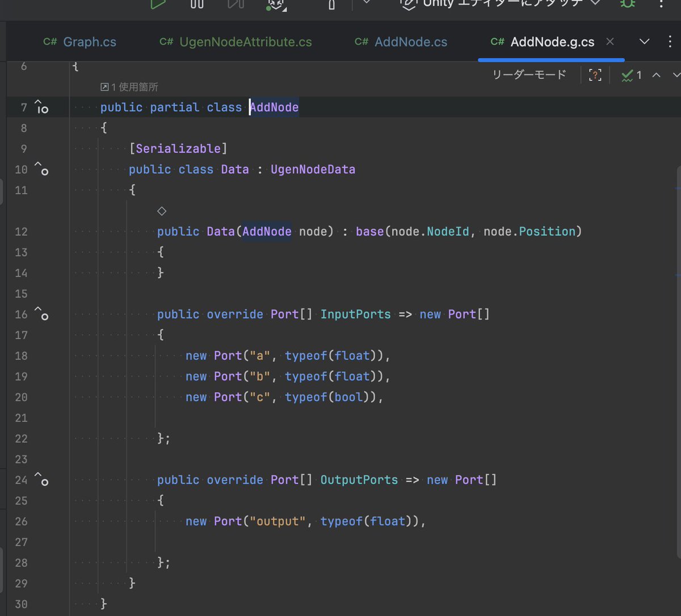Image resolution: width=681 pixels, height=616 pixels.
Task: Open the editor tabs kebab menu
Action: (x=670, y=41)
